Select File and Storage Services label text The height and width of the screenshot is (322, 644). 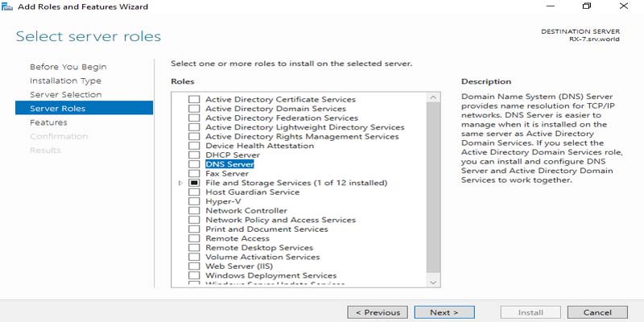click(x=296, y=183)
